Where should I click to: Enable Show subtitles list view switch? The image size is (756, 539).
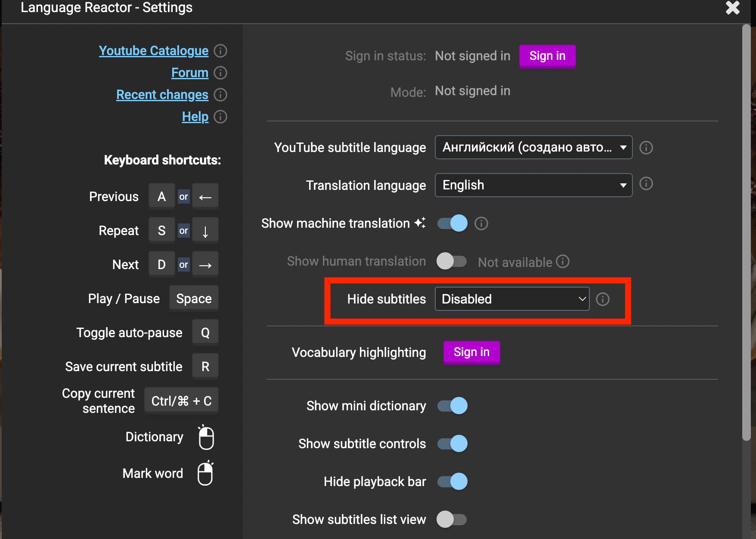pos(452,519)
